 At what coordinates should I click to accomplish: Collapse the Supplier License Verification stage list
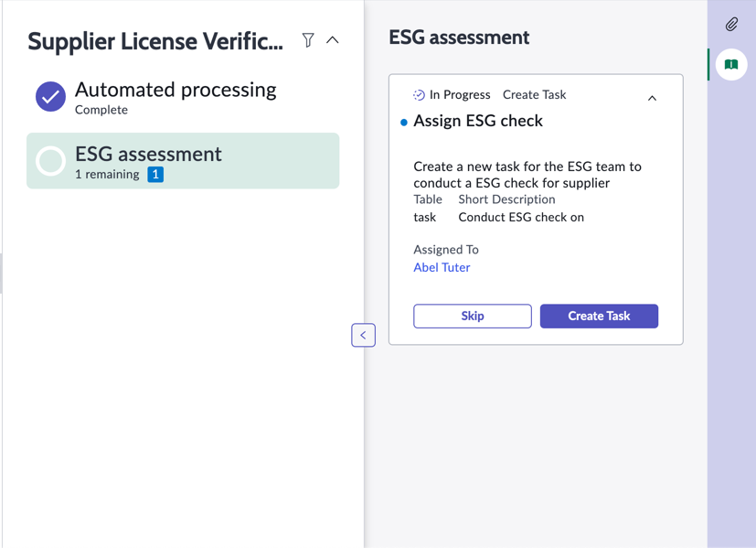coord(333,40)
